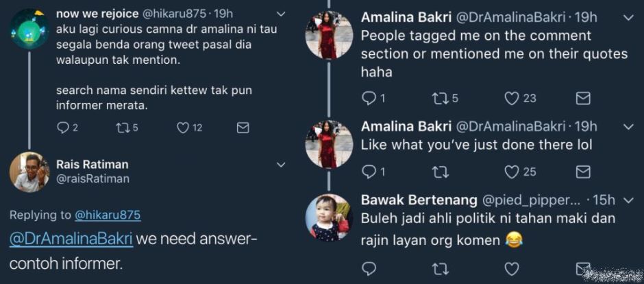This screenshot has height=284, width=644.
Task: Retweet 'Like what you've just done there' tweet
Action: click(440, 171)
